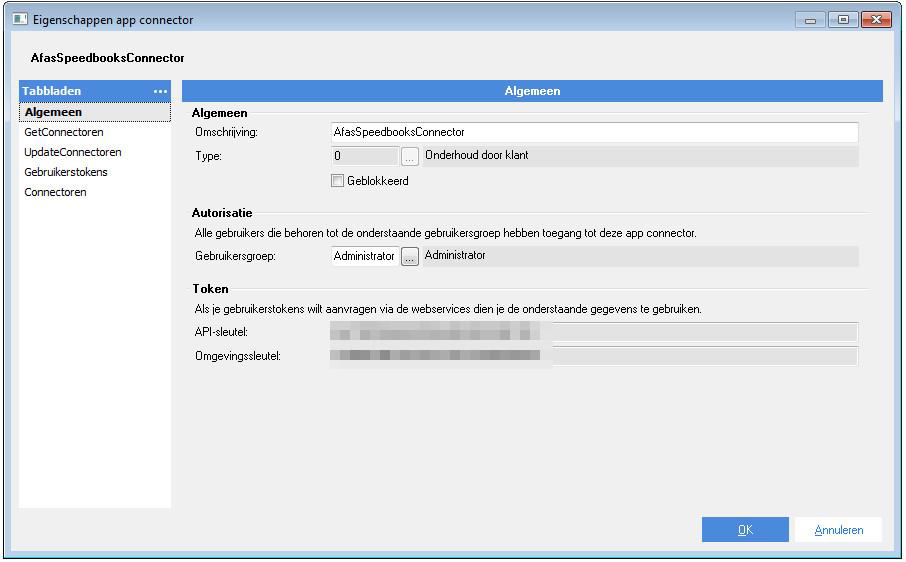
Task: Click the blue Algemeen panel header
Action: 532,91
